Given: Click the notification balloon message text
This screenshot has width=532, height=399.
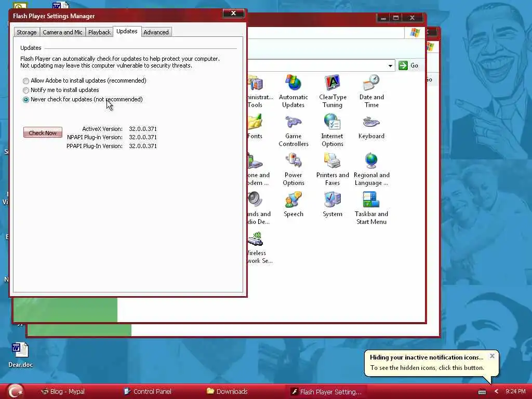Looking at the screenshot, I should pos(427,368).
